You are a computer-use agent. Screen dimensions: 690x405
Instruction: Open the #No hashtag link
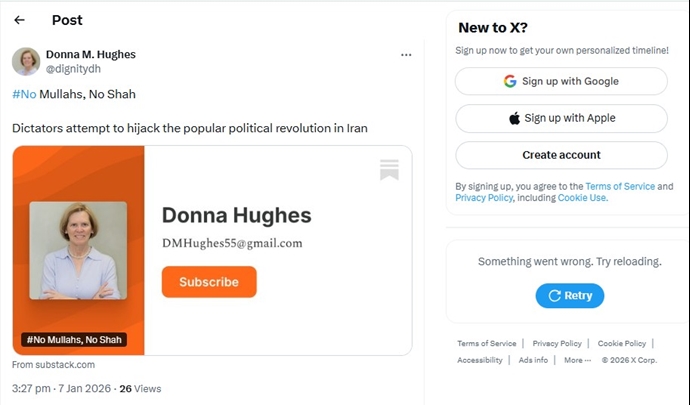tap(24, 94)
